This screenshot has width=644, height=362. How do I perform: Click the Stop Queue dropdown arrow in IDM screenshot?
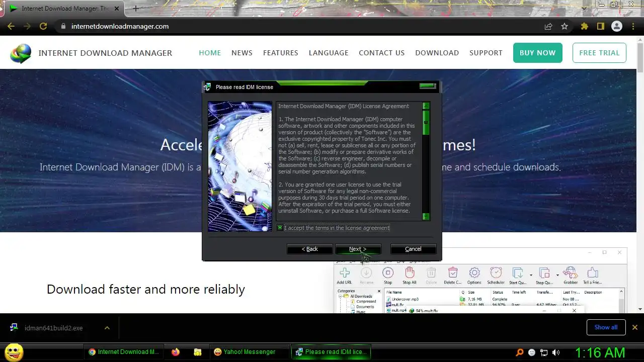[x=557, y=275]
